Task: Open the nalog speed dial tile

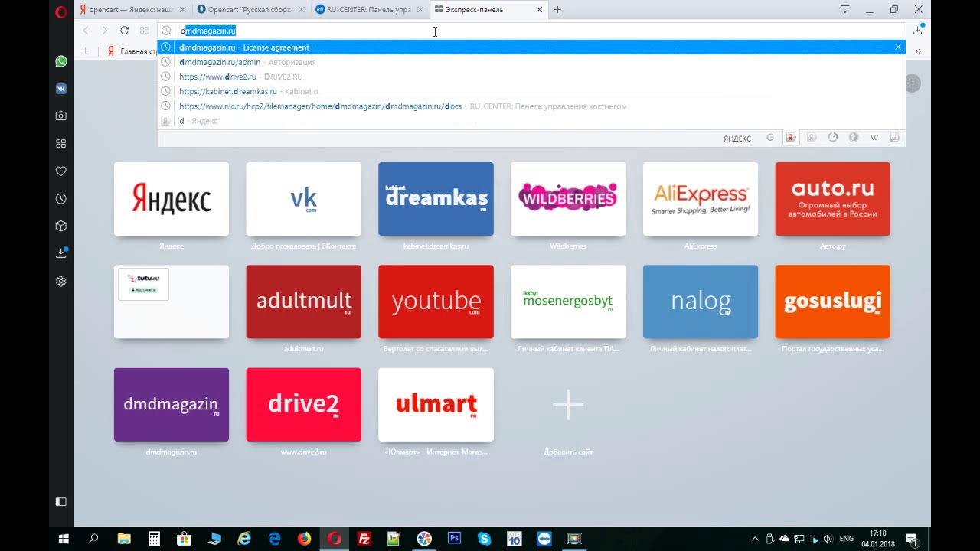Action: click(701, 302)
